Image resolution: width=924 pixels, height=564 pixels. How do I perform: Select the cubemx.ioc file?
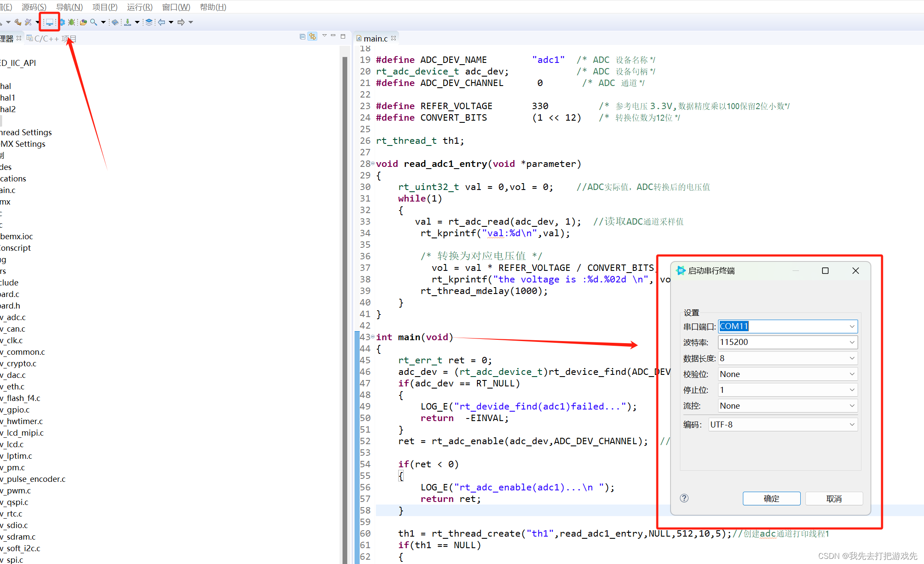tap(16, 236)
